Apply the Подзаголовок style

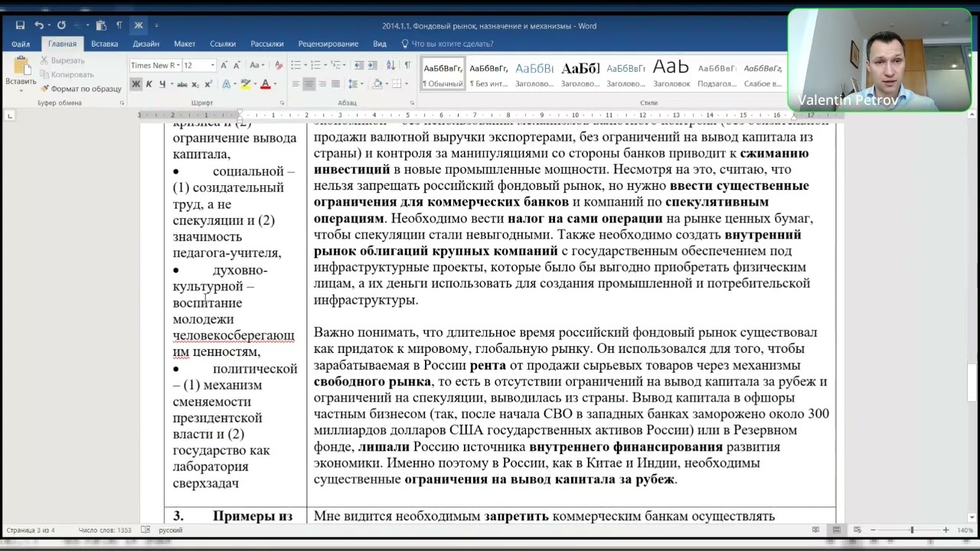pyautogui.click(x=717, y=73)
